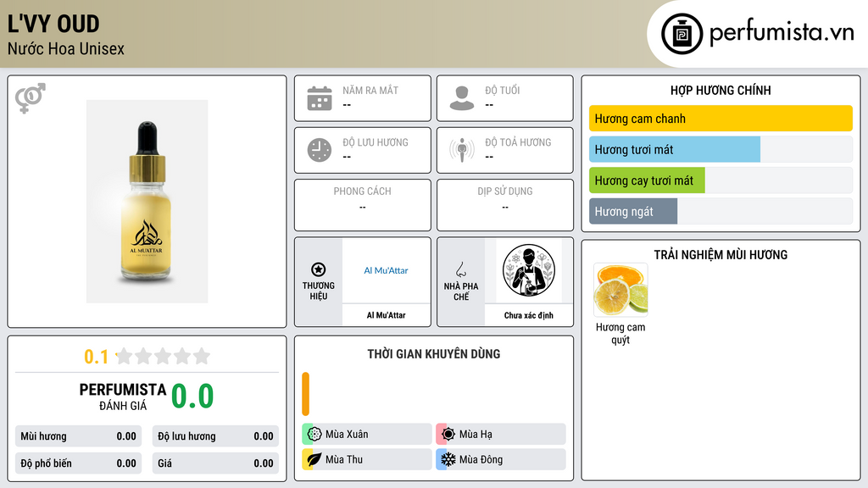Click the Hợp hương chính heading
The image size is (868, 488).
click(721, 90)
